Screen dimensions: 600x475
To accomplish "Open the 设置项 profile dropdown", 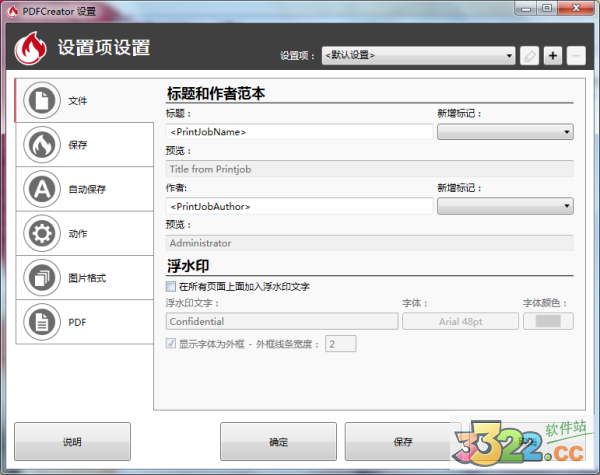I will [418, 56].
